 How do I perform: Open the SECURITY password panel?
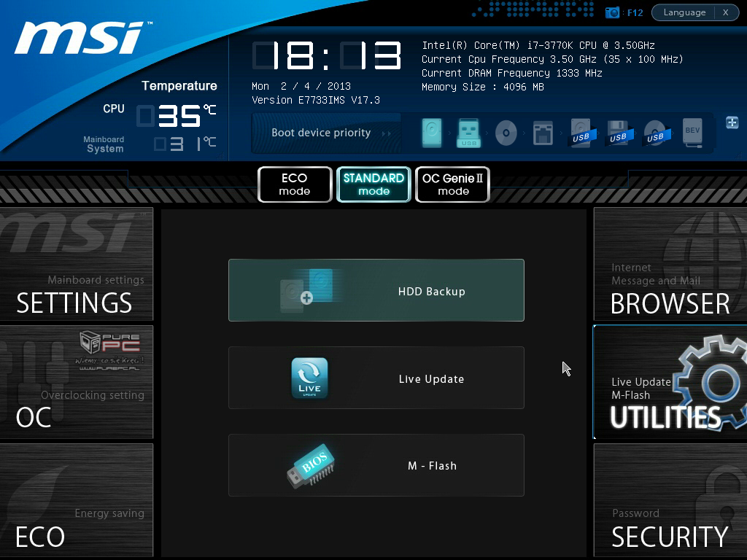(670, 500)
